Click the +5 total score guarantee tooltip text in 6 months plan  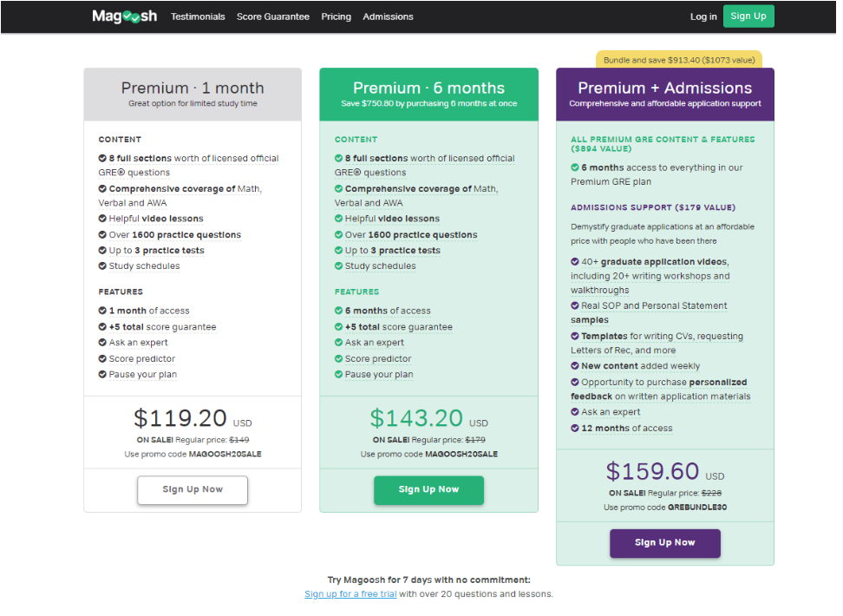[398, 328]
